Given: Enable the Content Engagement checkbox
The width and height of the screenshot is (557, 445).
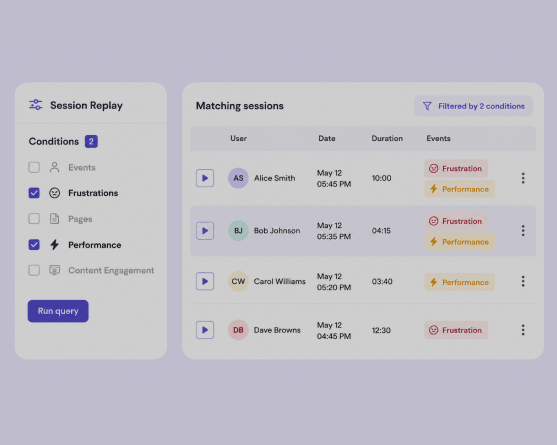Looking at the screenshot, I should pyautogui.click(x=34, y=270).
